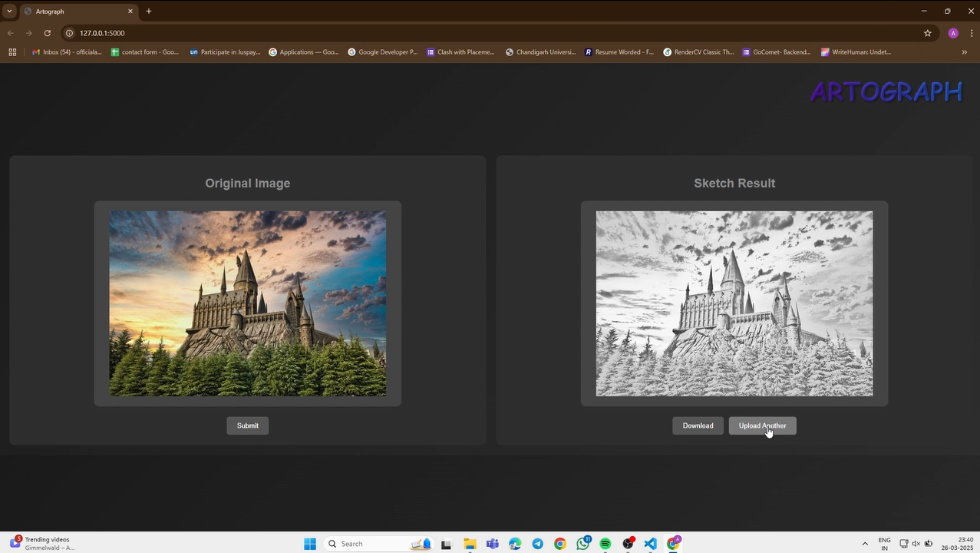Viewport: 980px width, 553px height.
Task: Open Google Chrome from taskbar
Action: click(560, 544)
